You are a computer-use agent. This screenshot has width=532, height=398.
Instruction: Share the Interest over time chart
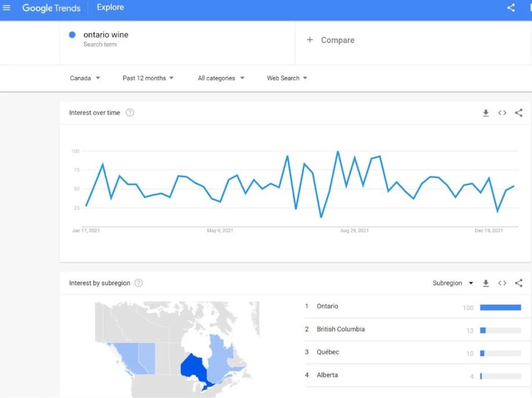(519, 113)
